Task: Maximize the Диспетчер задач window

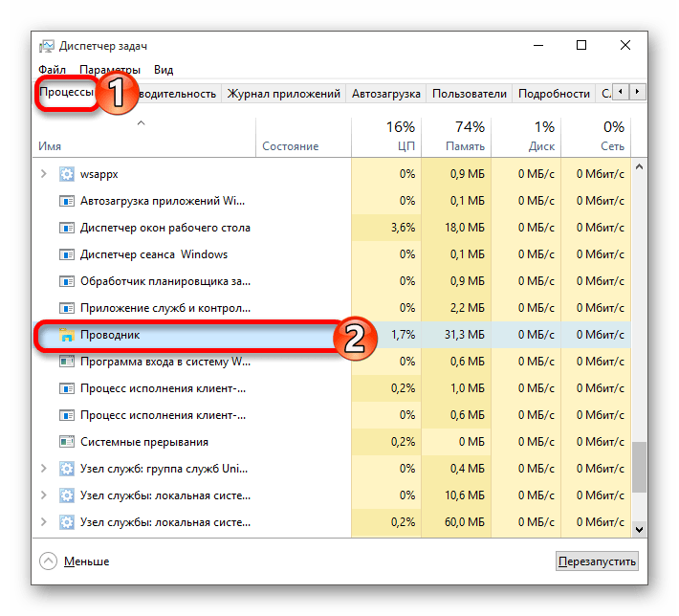Action: [x=581, y=45]
